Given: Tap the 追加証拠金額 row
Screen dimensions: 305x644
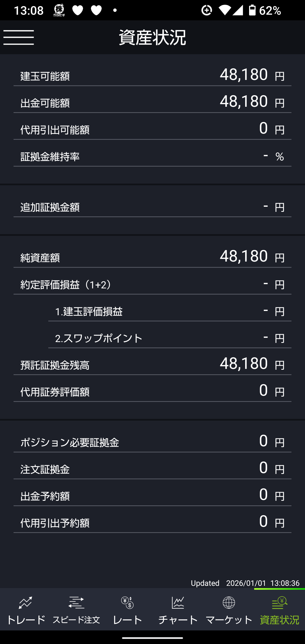Looking at the screenshot, I should click(x=152, y=207).
